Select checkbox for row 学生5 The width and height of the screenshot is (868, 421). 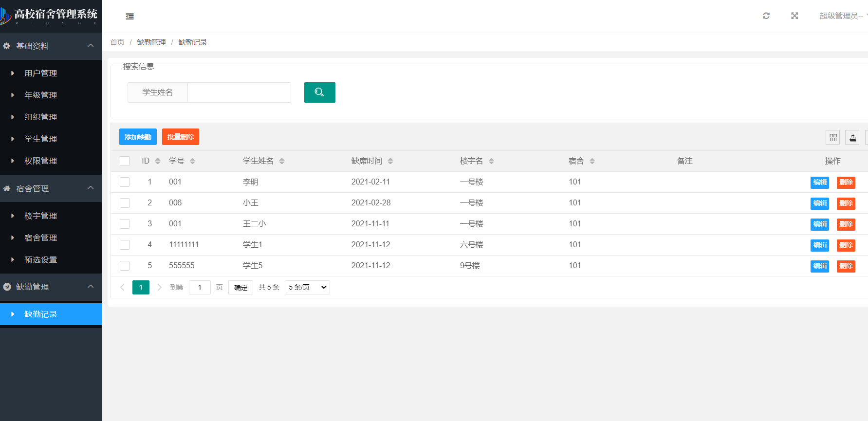click(125, 266)
